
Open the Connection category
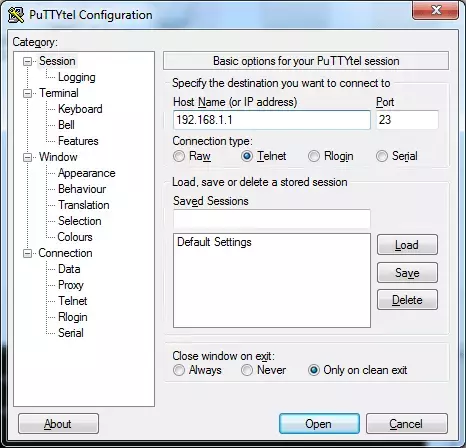click(x=65, y=253)
